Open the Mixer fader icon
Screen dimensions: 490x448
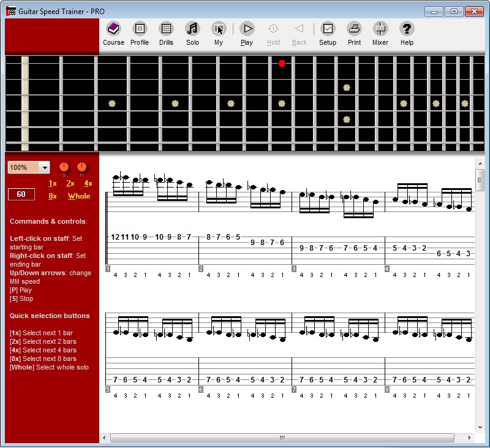click(380, 29)
